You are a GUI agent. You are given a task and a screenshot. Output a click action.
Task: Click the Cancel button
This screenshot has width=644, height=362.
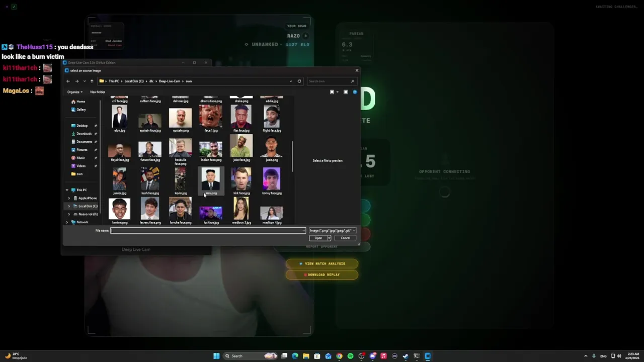[x=345, y=238]
